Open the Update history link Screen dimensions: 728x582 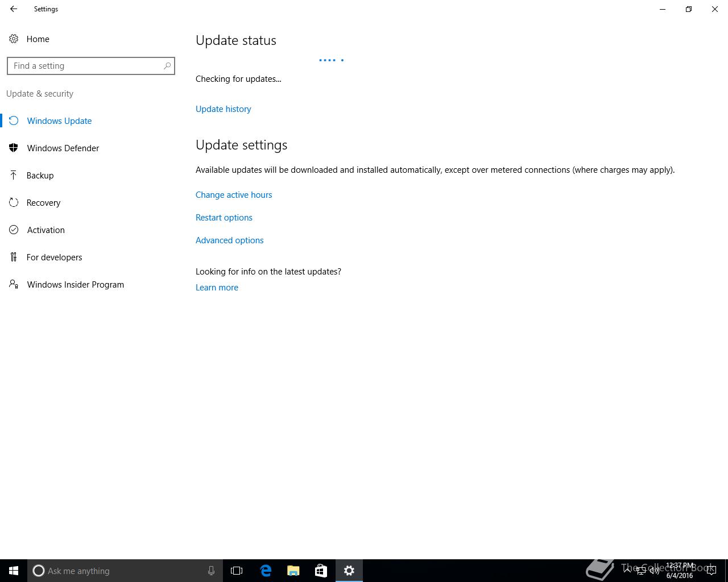(223, 109)
